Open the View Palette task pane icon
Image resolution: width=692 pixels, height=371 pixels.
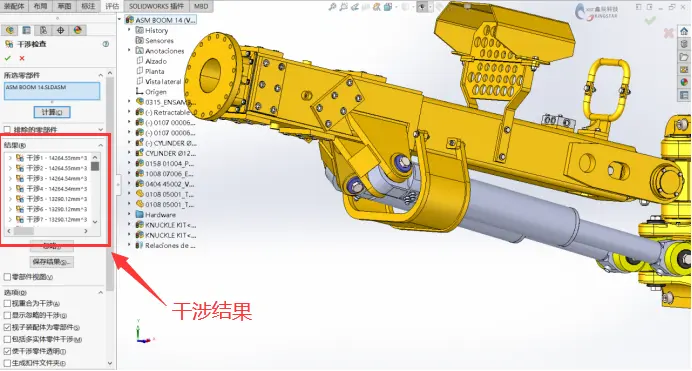(684, 70)
